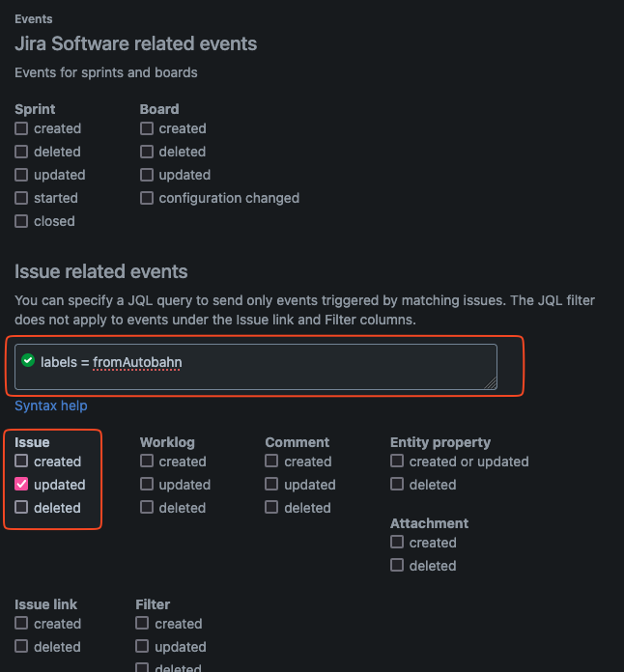
Task: Tick Board configuration changed checkbox
Action: point(147,198)
